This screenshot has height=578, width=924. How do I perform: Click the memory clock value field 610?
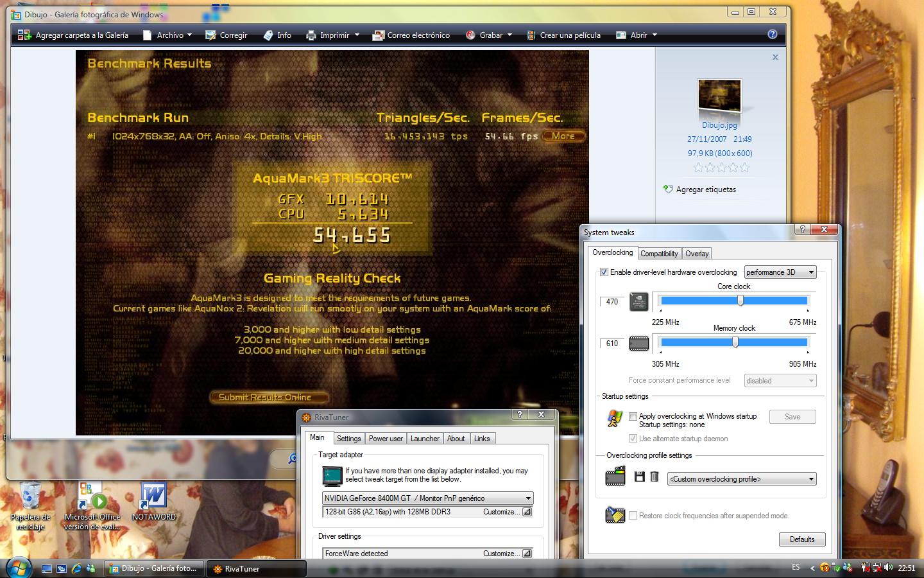pos(612,344)
